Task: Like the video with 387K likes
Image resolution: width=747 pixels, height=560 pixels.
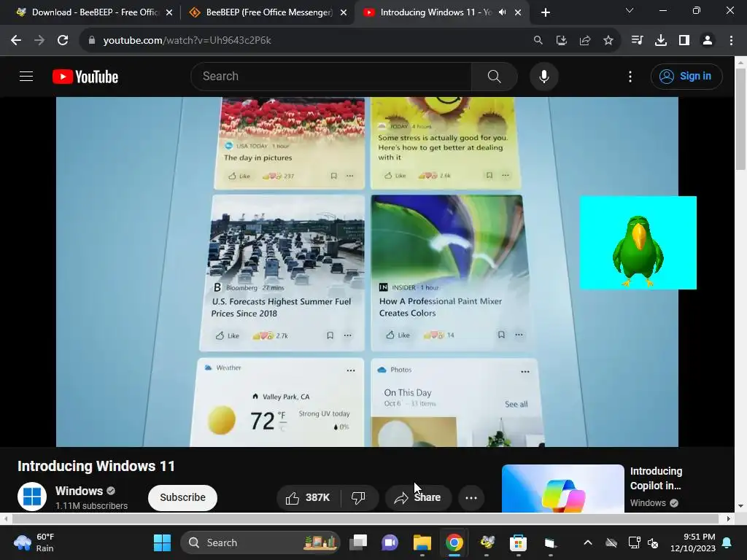Action: click(x=309, y=498)
